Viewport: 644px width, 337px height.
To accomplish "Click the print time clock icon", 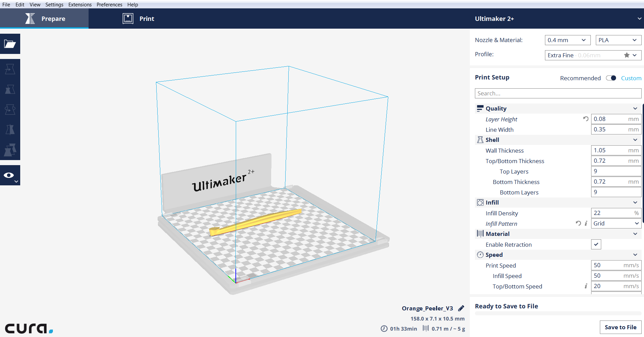I will point(384,328).
